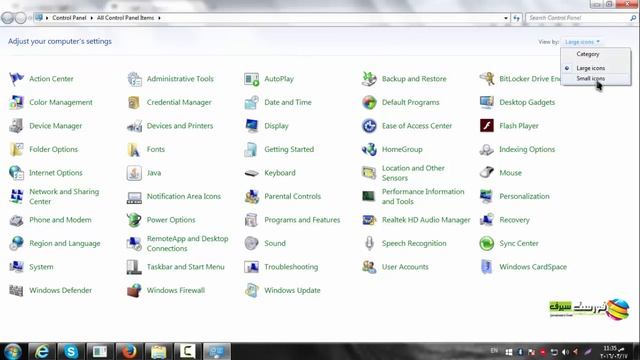Open Parental Controls link
Screen dimensions: 640x360
tap(293, 196)
